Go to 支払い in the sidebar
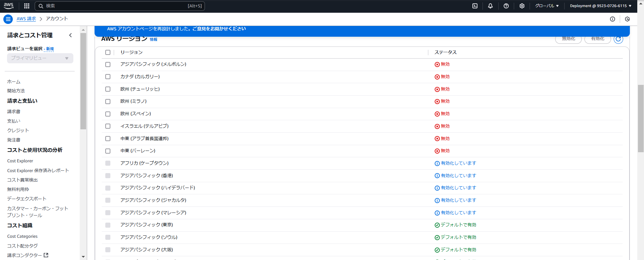Image resolution: width=644 pixels, height=260 pixels. point(14,121)
